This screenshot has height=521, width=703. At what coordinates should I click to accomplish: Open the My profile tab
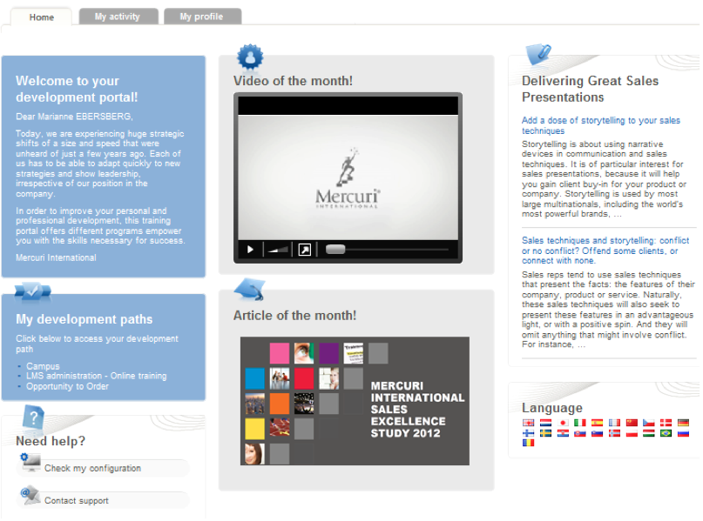coord(202,17)
